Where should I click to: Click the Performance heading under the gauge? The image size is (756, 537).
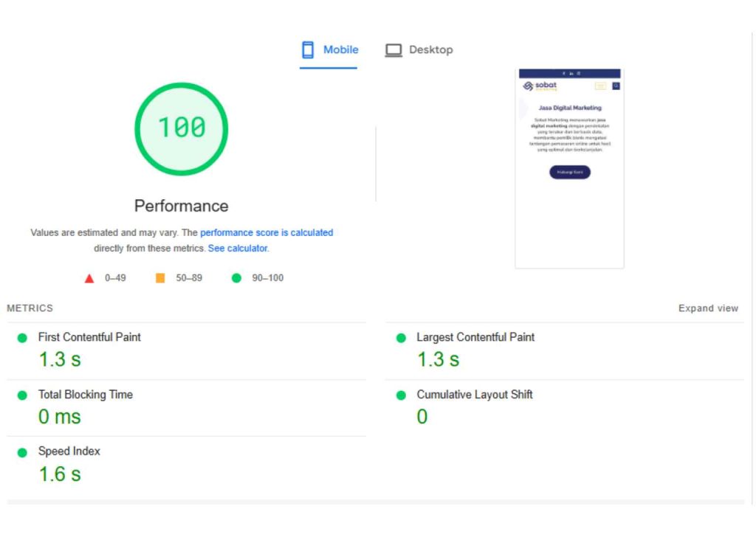pyautogui.click(x=181, y=206)
